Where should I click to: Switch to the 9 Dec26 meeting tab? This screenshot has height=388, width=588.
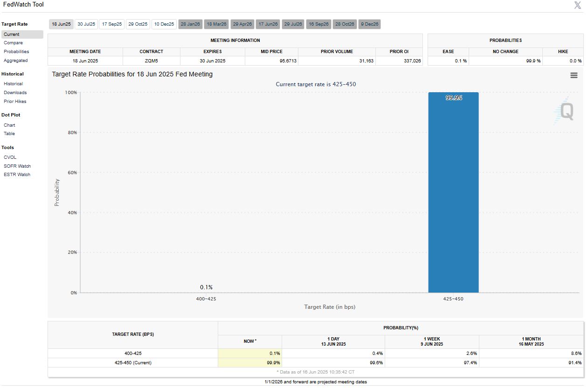pos(370,24)
